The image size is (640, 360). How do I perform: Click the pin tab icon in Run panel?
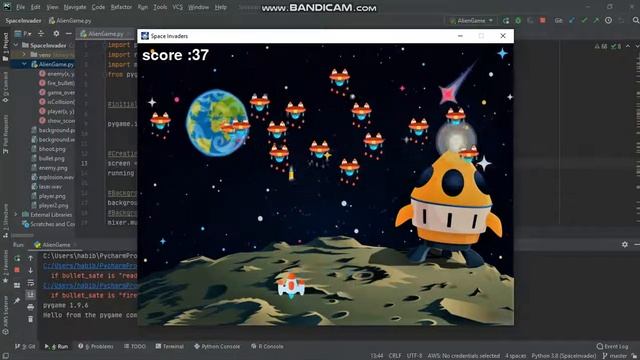tap(17, 300)
